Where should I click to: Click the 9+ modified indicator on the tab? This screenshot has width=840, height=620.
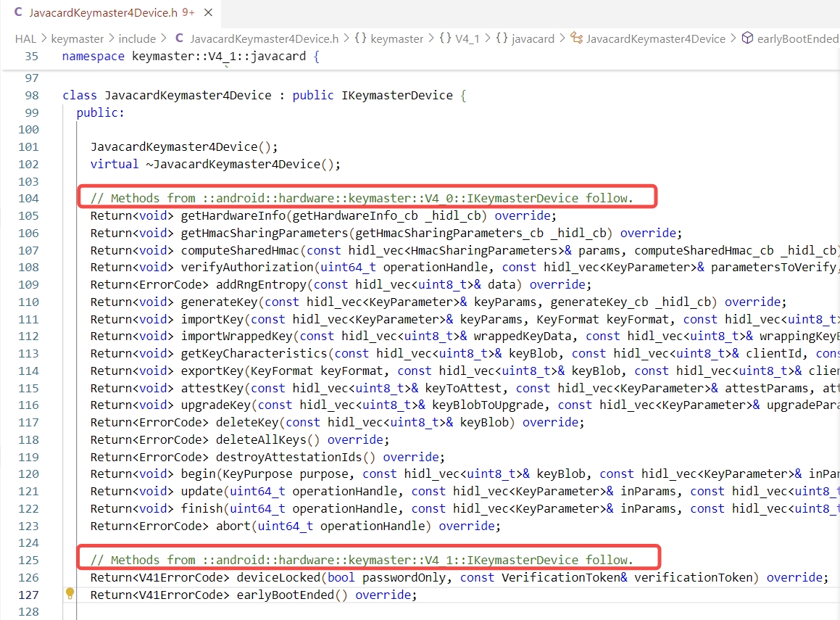coord(188,12)
